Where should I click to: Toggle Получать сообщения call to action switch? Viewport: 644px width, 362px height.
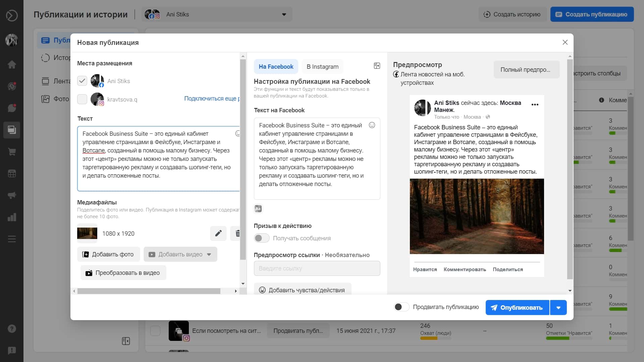(262, 238)
